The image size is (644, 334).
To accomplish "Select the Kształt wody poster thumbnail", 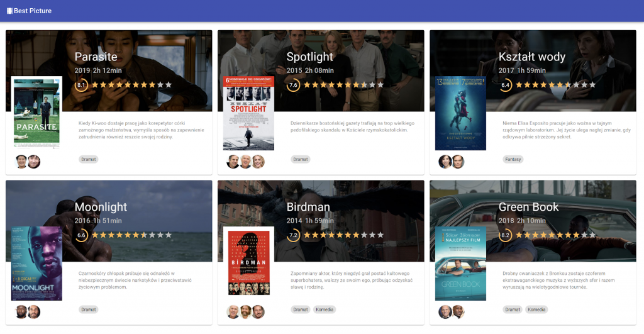I will pyautogui.click(x=460, y=113).
